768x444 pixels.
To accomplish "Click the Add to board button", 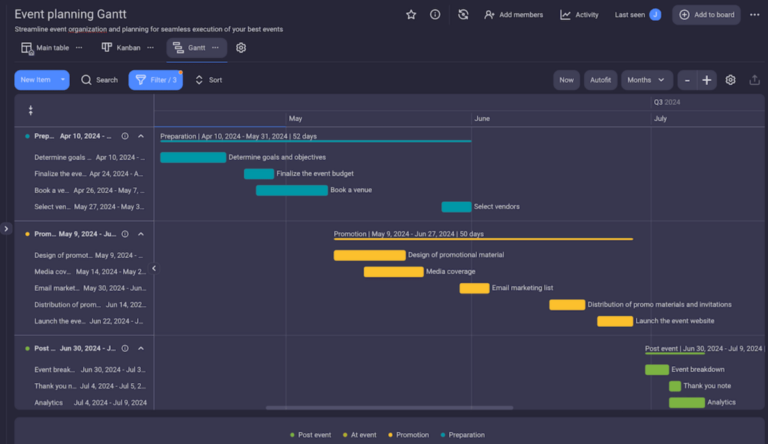I will pos(706,15).
